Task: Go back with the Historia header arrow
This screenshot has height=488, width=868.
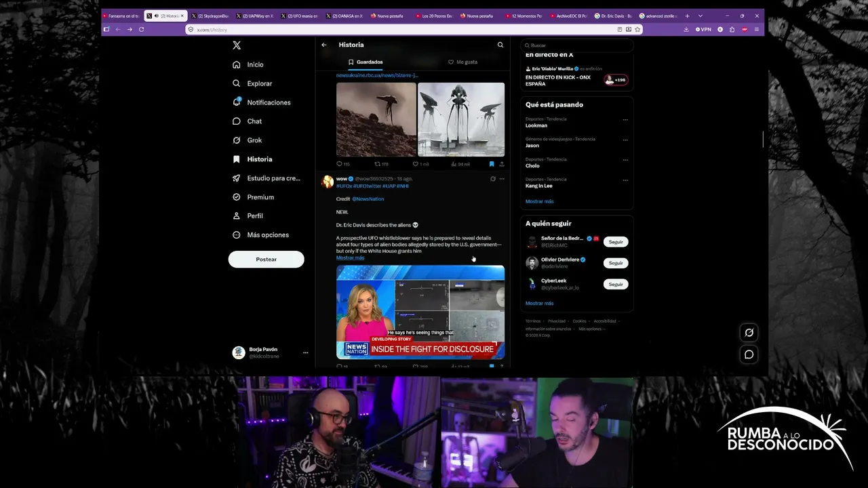Action: click(324, 45)
